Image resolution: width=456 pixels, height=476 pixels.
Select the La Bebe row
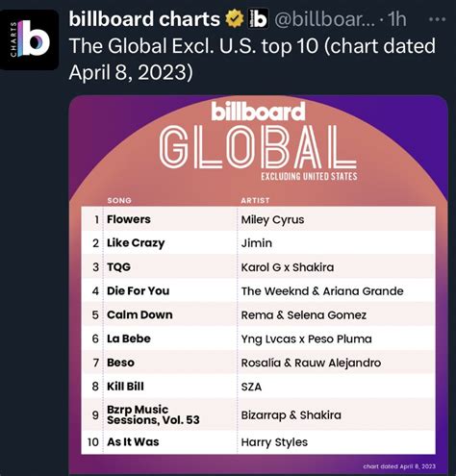click(259, 338)
